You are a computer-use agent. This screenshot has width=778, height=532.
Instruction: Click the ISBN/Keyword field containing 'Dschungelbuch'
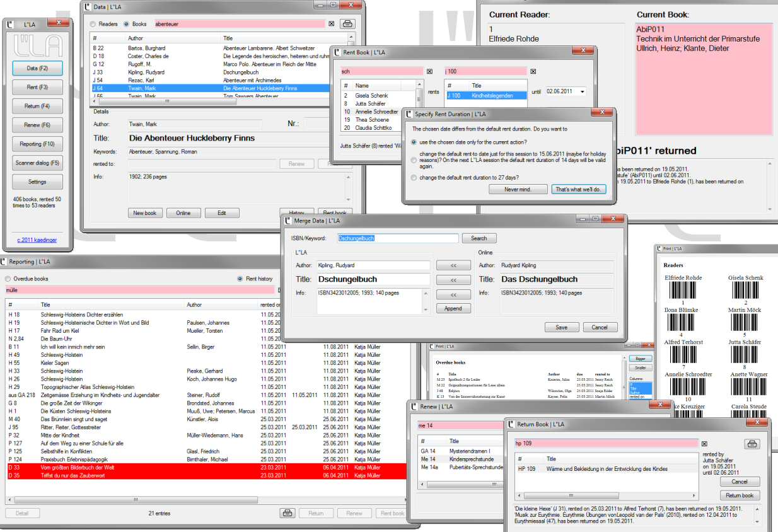(397, 238)
